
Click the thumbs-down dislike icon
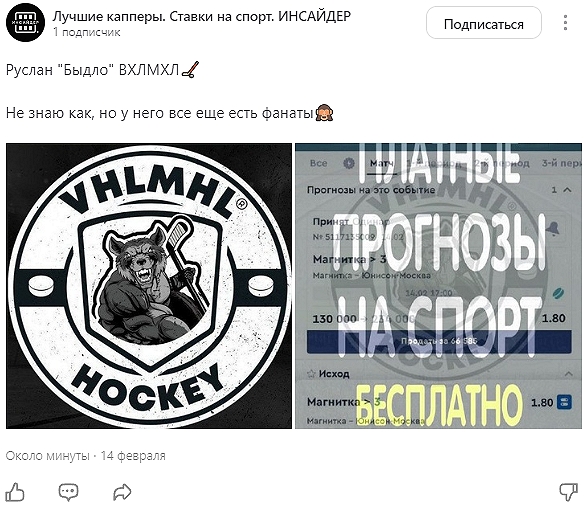point(568,492)
